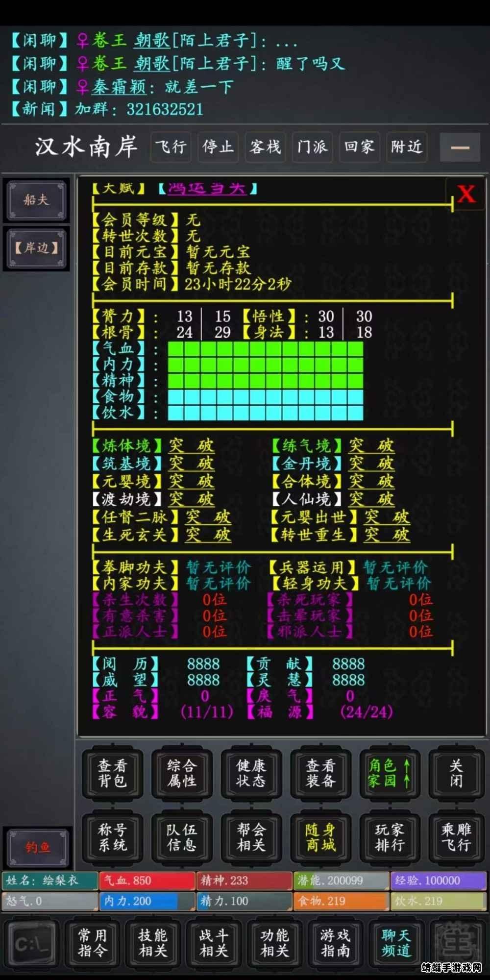
Task: Open 角色家园 character home
Action: [x=390, y=773]
